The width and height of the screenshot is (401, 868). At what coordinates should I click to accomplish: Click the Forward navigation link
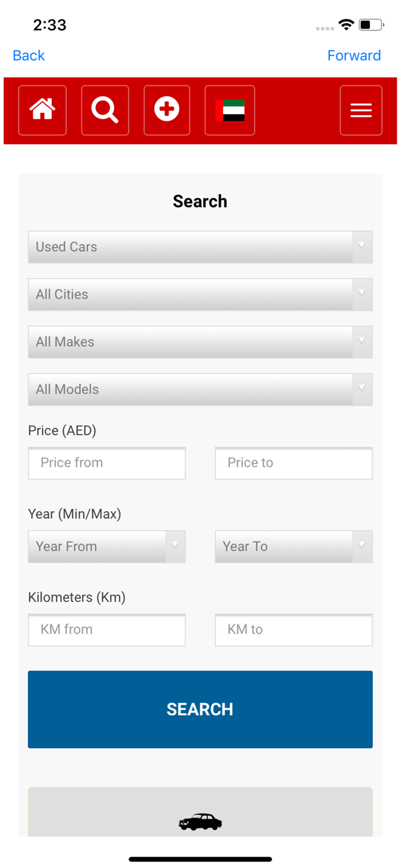[354, 55]
